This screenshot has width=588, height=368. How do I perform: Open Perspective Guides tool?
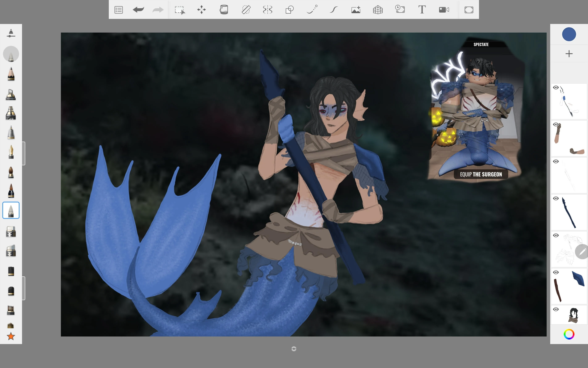378,10
